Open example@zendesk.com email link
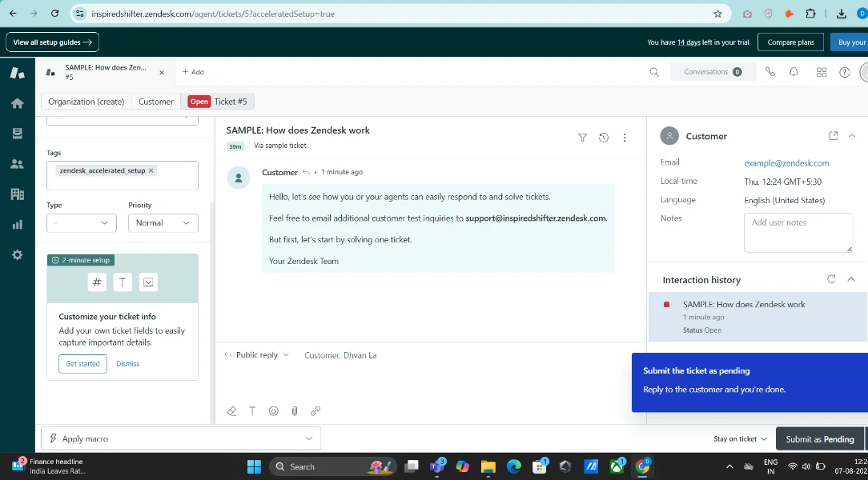 (786, 163)
